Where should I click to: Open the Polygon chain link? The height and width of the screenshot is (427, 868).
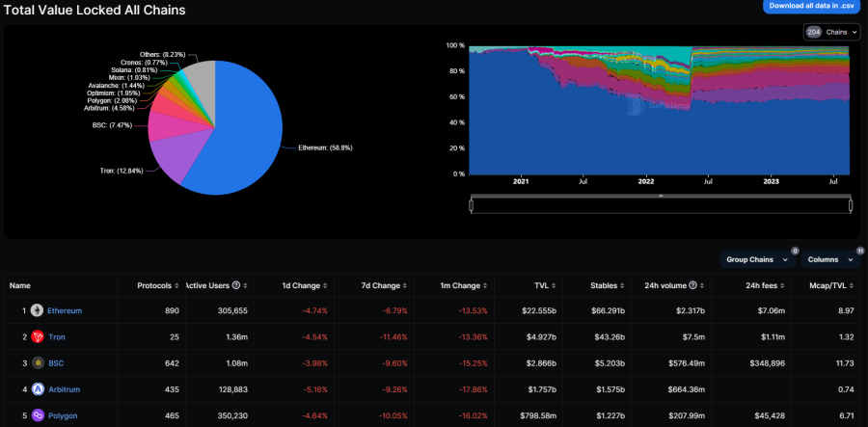click(63, 416)
